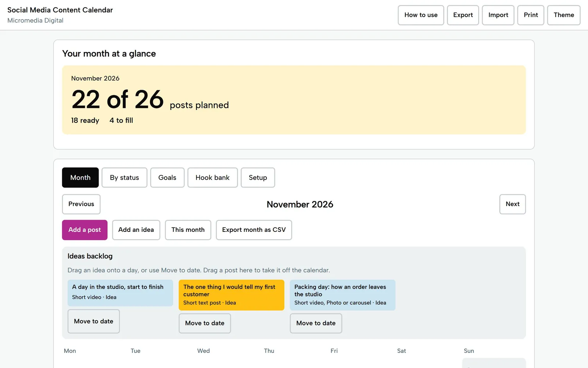Viewport: 588px width, 368px height.
Task: Click the 'November 2026' calendar heading
Action: pos(300,204)
